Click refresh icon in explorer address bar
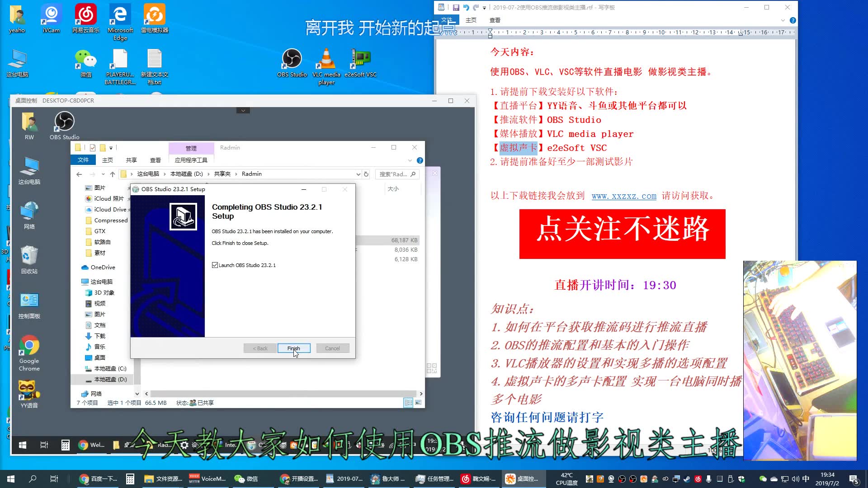The image size is (868, 488). click(366, 174)
